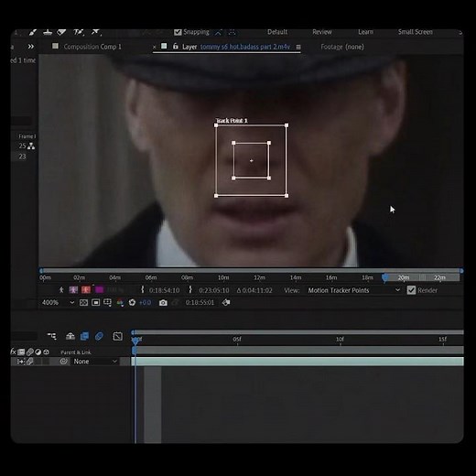This screenshot has width=476, height=476.
Task: Click the flowchart icon near frame rate 25
Action: click(x=31, y=146)
